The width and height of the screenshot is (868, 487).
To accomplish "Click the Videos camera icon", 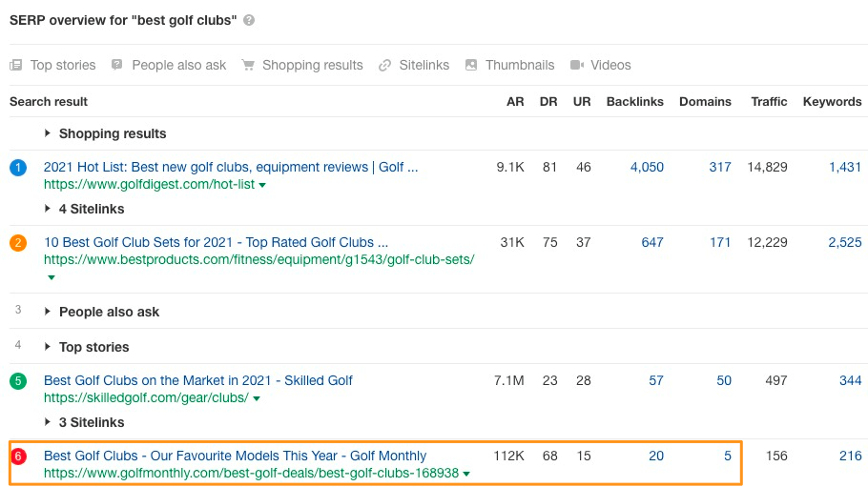I will pos(577,66).
